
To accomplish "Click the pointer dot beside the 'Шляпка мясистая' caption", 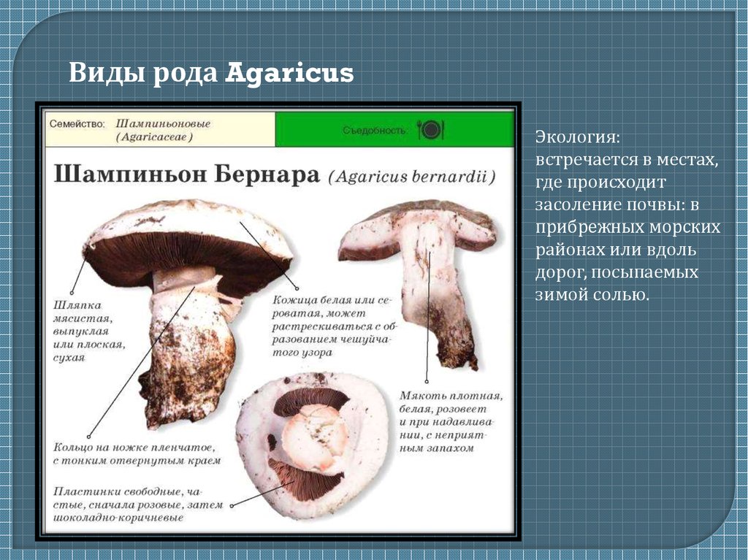I will coord(72,291).
